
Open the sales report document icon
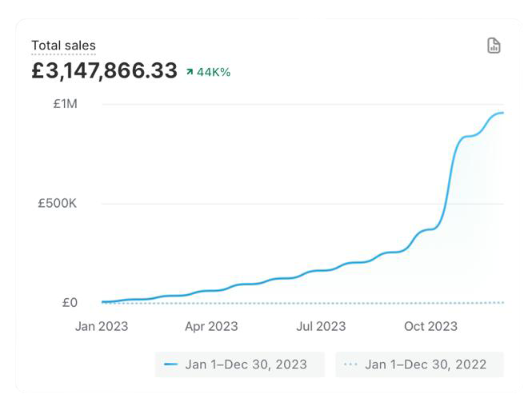tap(494, 46)
